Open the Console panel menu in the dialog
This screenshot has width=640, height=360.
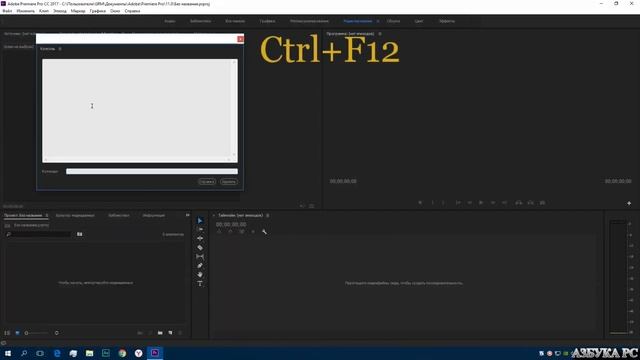(60, 49)
